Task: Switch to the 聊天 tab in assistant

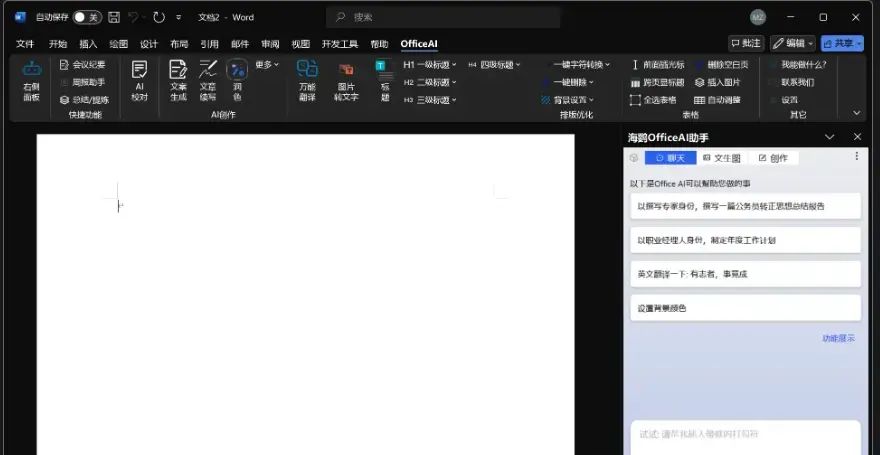Action: pyautogui.click(x=671, y=158)
